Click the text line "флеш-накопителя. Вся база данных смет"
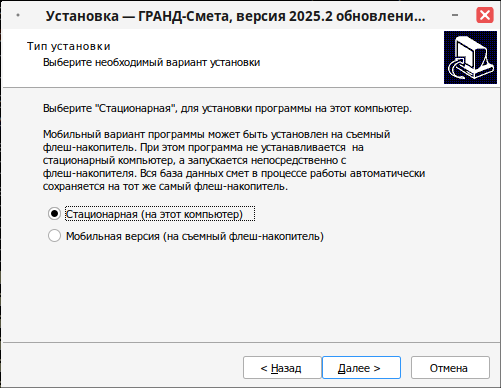The width and height of the screenshot is (501, 388). tap(234, 173)
